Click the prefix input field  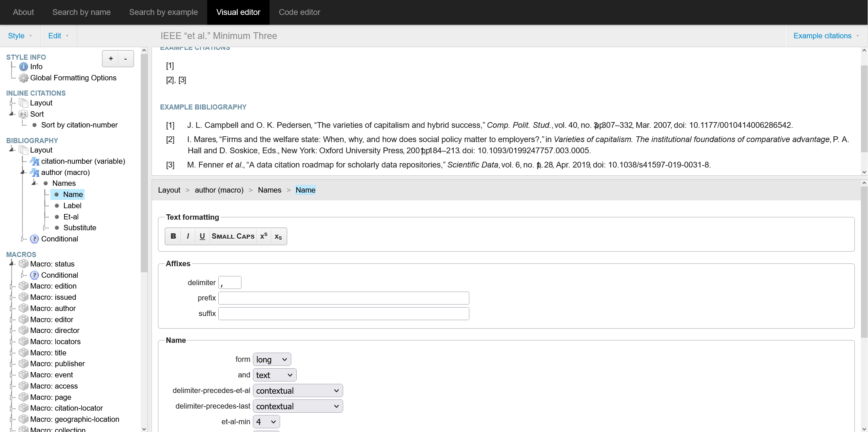coord(343,298)
